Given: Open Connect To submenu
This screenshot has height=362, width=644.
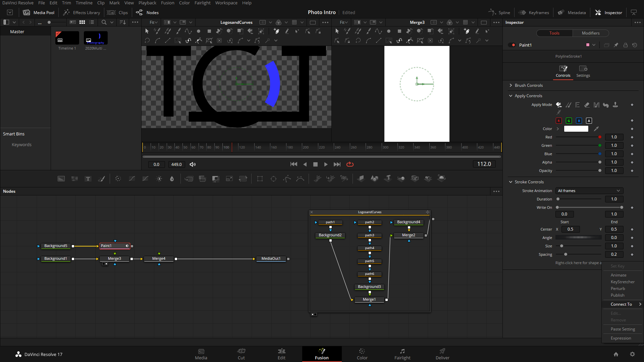Looking at the screenshot, I should pos(623,304).
